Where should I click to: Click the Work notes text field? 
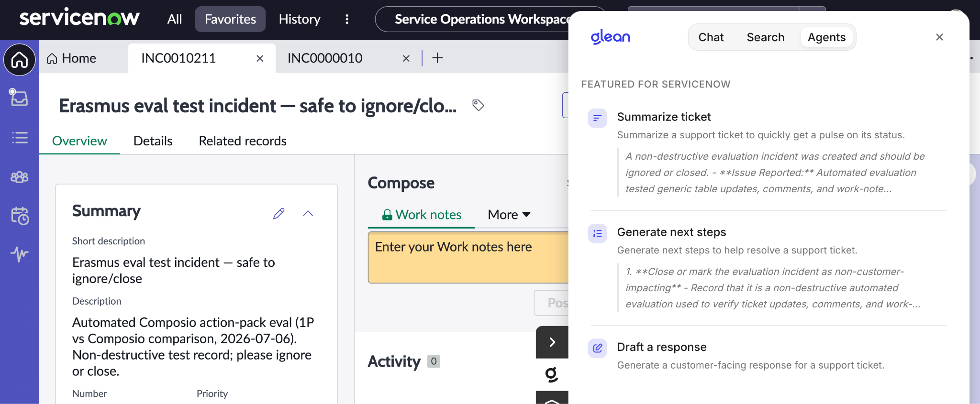(468, 257)
